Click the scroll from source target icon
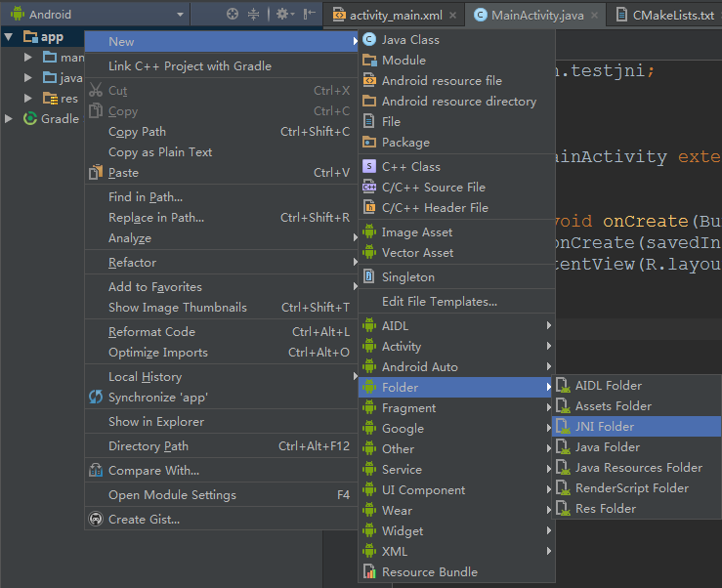722x588 pixels. 232,15
